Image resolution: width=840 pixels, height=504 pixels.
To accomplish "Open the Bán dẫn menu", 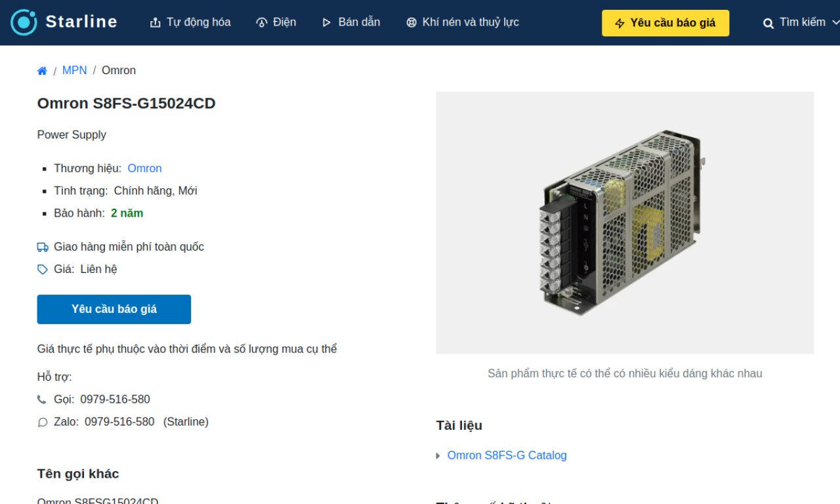I will [x=351, y=22].
